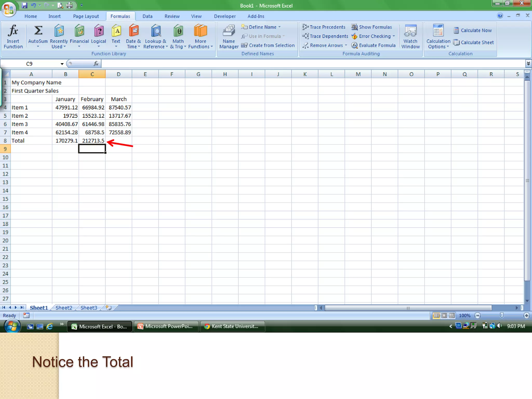Switch to Page Break Preview

(452, 315)
